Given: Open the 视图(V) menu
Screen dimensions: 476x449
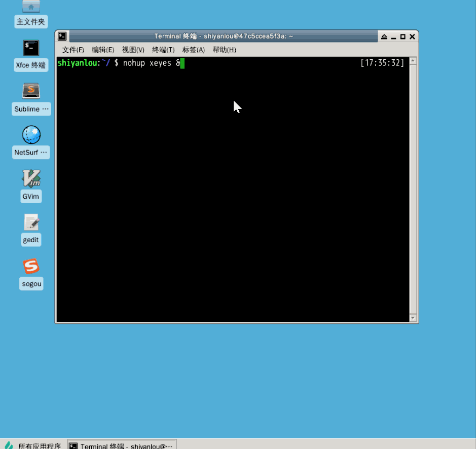Looking at the screenshot, I should pos(133,50).
